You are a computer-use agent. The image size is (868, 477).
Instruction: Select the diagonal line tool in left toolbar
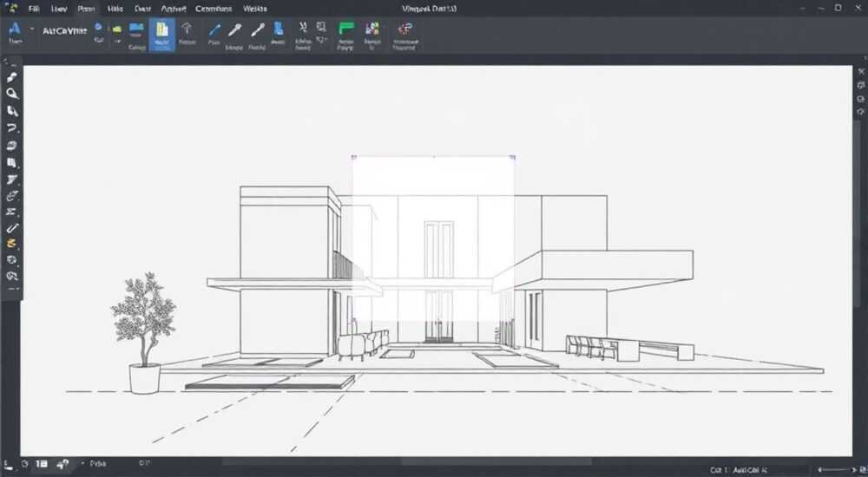[11, 227]
